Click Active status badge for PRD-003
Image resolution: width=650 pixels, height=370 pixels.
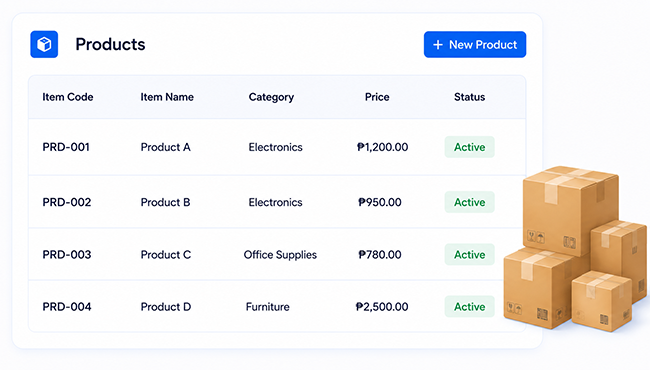[470, 254]
